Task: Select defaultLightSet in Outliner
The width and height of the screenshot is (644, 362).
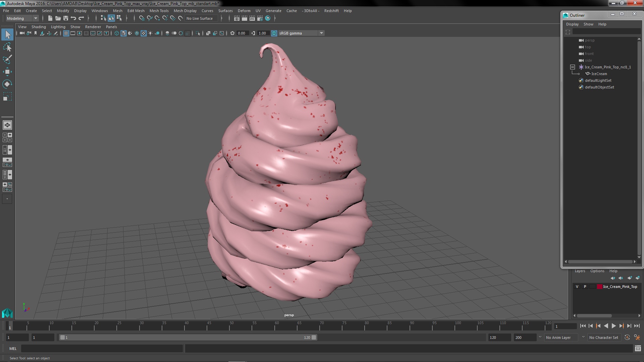Action: (x=598, y=80)
